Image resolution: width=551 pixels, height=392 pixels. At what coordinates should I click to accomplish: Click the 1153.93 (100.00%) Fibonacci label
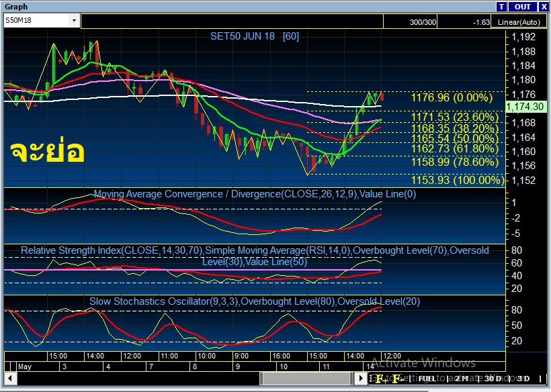[458, 180]
